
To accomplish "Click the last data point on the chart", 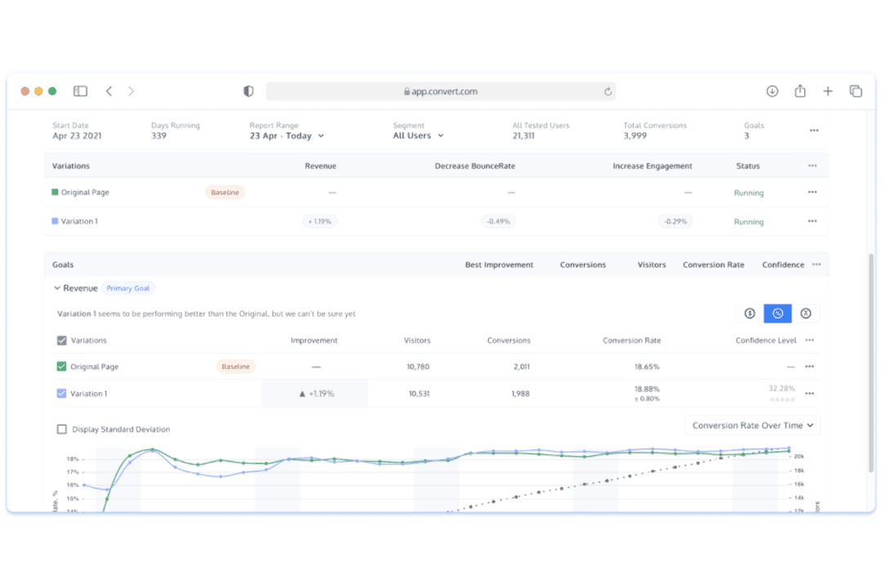I will [x=789, y=448].
